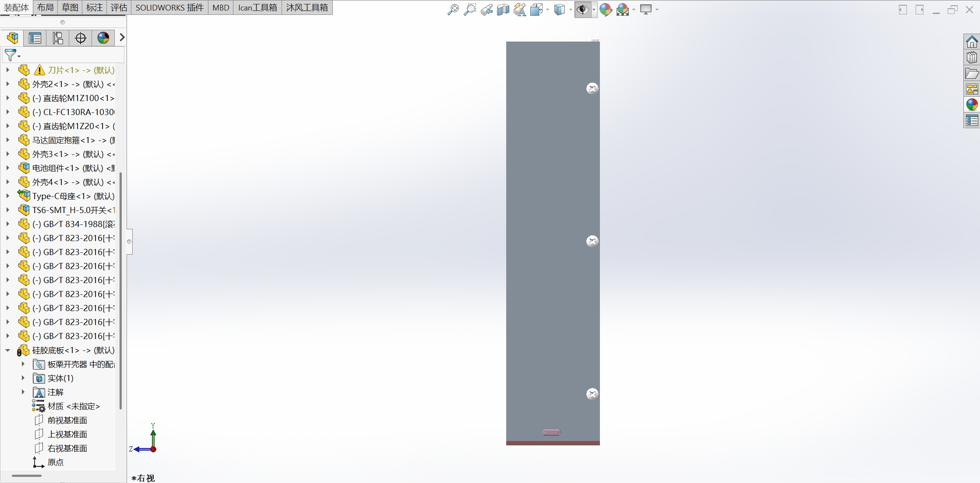Viewport: 980px width, 483px height.
Task: Show more manager tabs with the arrow
Action: [x=122, y=38]
